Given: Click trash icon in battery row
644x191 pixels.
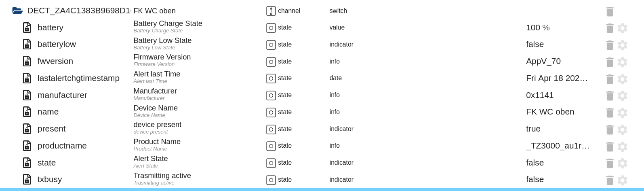Looking at the screenshot, I should click(610, 28).
